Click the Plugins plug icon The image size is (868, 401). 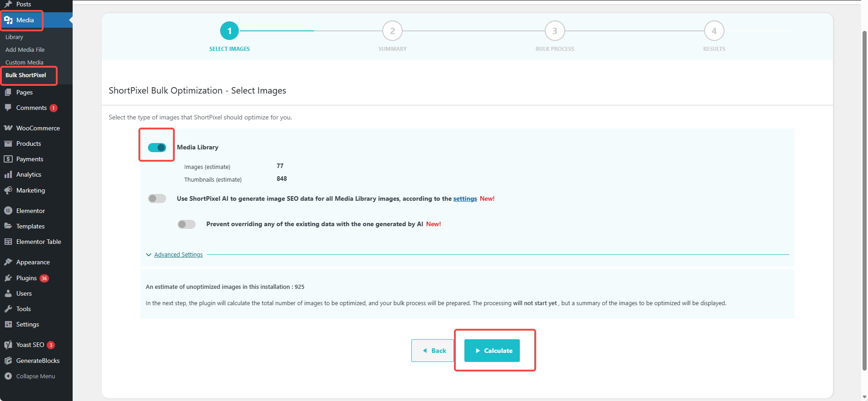pos(8,278)
